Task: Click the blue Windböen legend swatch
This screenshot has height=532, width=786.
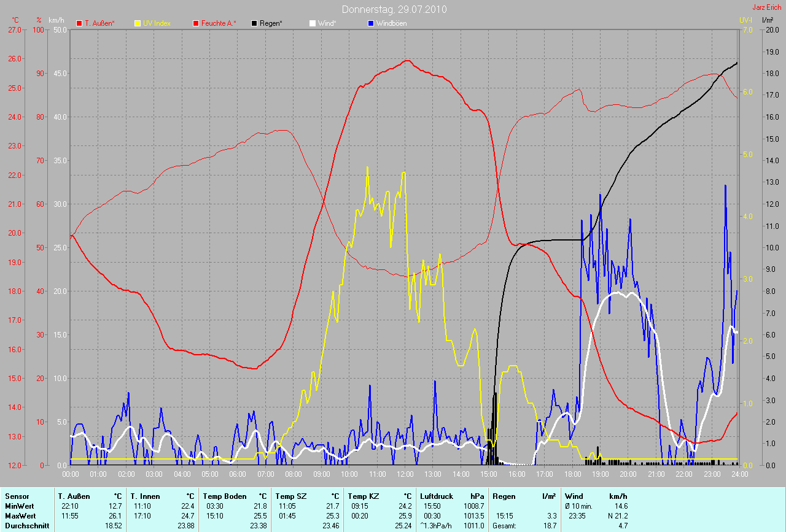Action: (370, 23)
